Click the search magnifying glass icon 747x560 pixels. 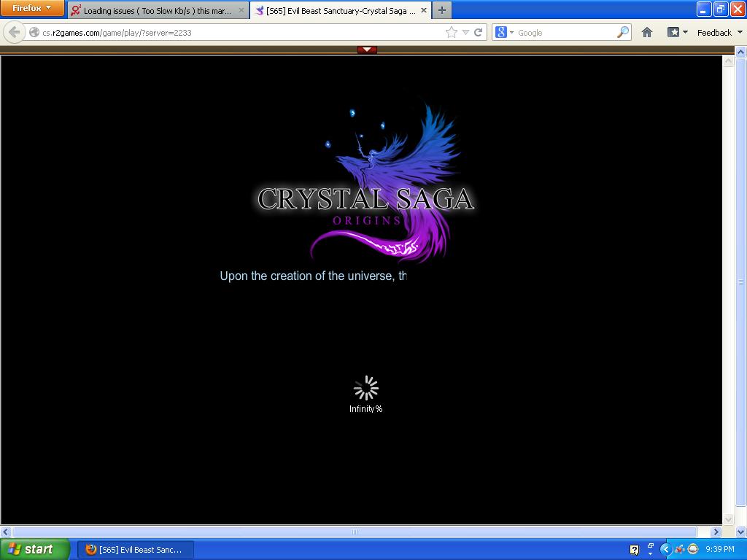tap(622, 32)
